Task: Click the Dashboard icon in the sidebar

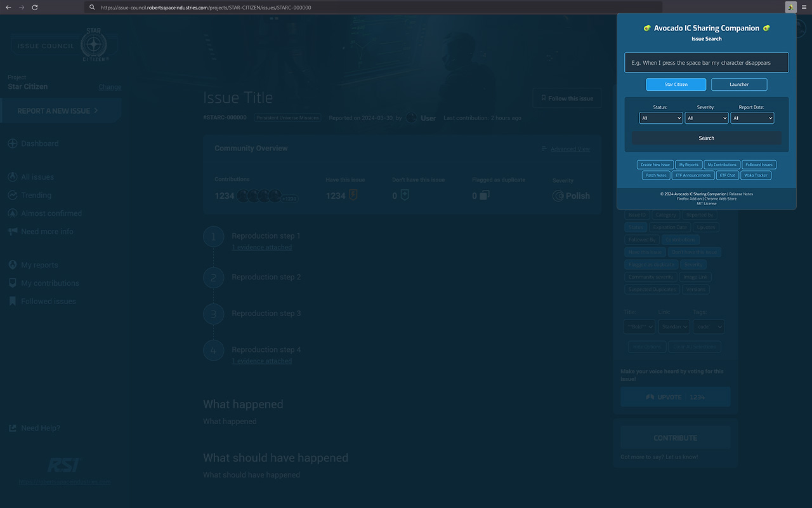Action: 13,144
